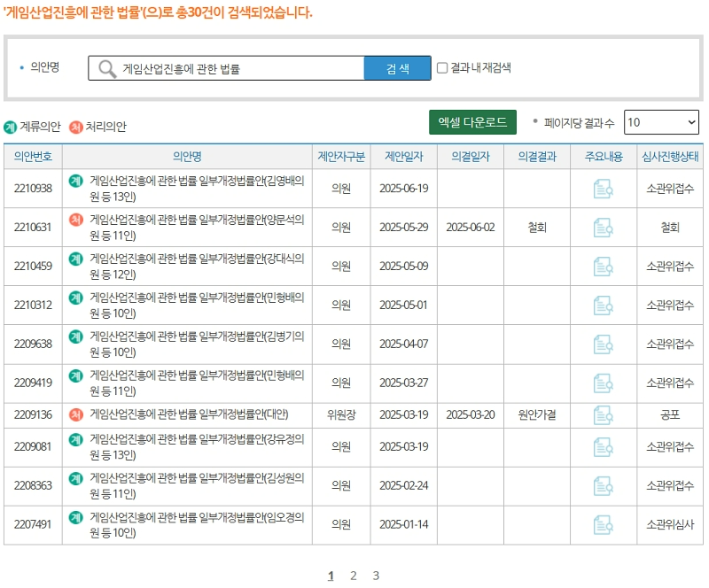Go to results page 2

click(x=353, y=574)
